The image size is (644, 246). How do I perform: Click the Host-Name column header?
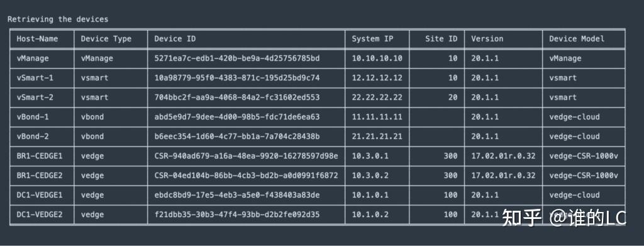click(x=37, y=39)
